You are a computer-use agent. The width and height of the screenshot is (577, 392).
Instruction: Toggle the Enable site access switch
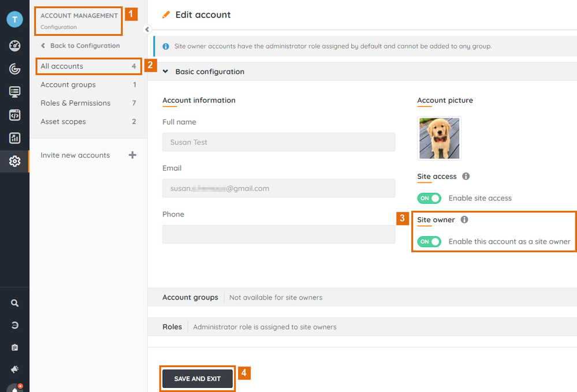(x=429, y=198)
